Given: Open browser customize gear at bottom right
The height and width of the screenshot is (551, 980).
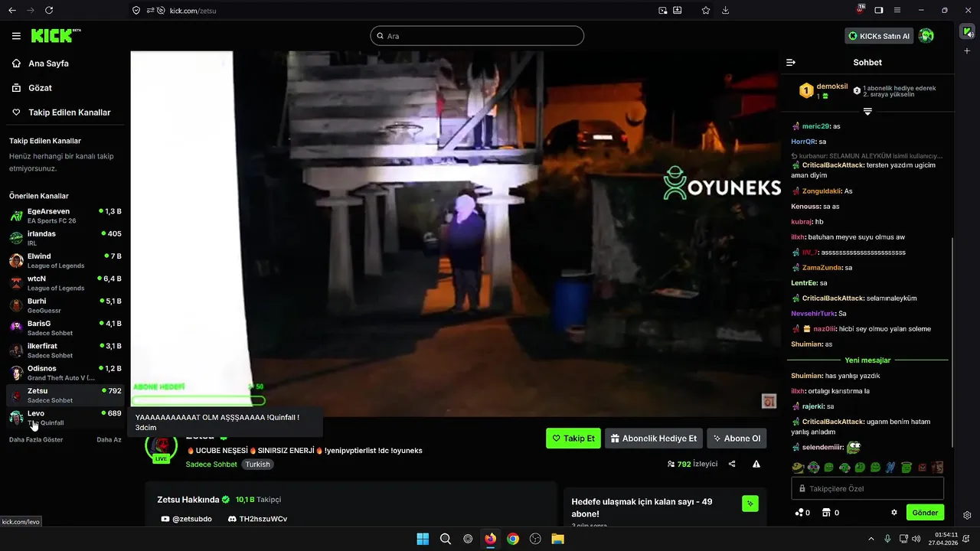Looking at the screenshot, I should coord(967,515).
